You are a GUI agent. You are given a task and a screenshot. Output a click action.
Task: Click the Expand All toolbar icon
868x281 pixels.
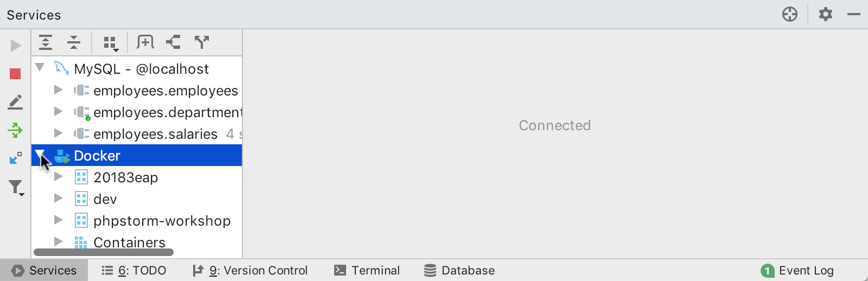(46, 42)
